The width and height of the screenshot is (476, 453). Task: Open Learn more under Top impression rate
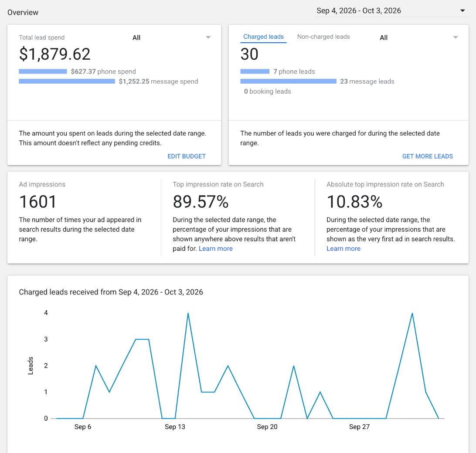(215, 249)
